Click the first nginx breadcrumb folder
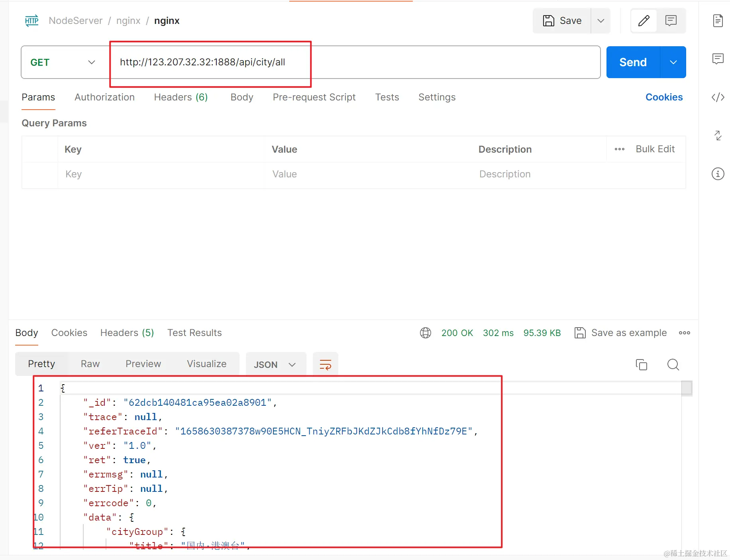The image size is (730, 560). 128,21
